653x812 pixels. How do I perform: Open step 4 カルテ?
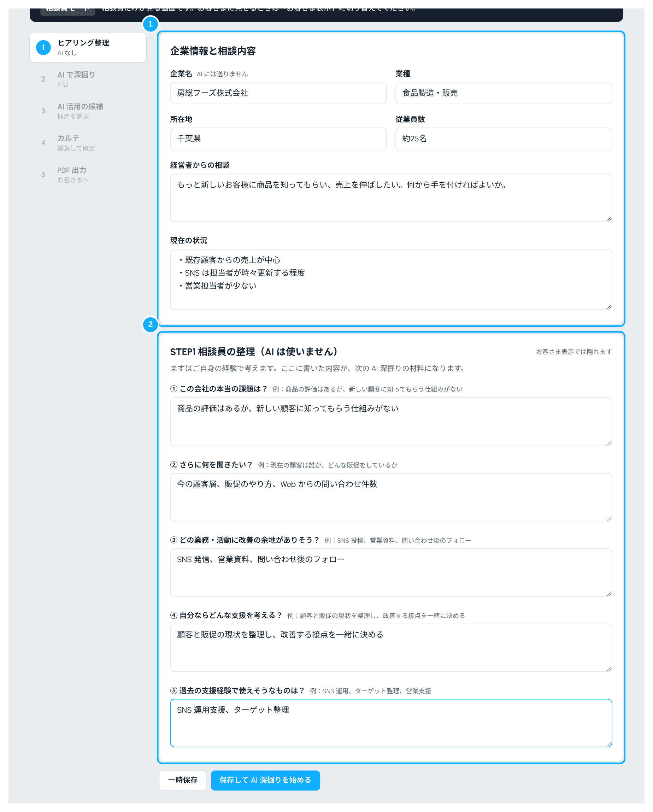tap(88, 143)
